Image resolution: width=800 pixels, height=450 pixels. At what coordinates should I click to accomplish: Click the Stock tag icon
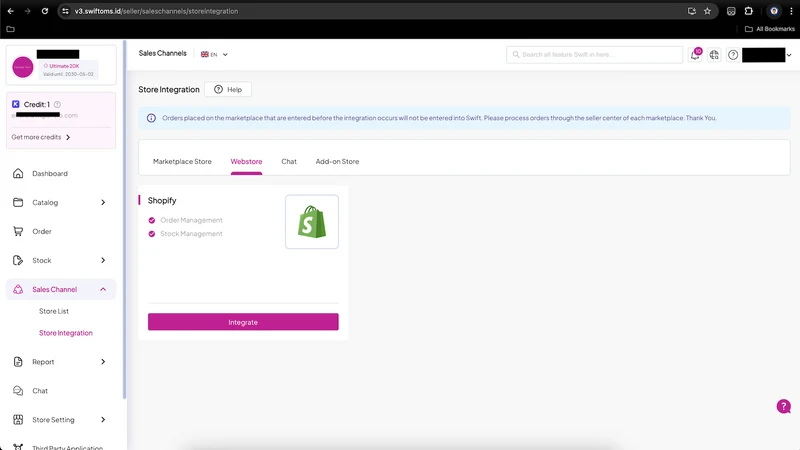click(x=18, y=260)
